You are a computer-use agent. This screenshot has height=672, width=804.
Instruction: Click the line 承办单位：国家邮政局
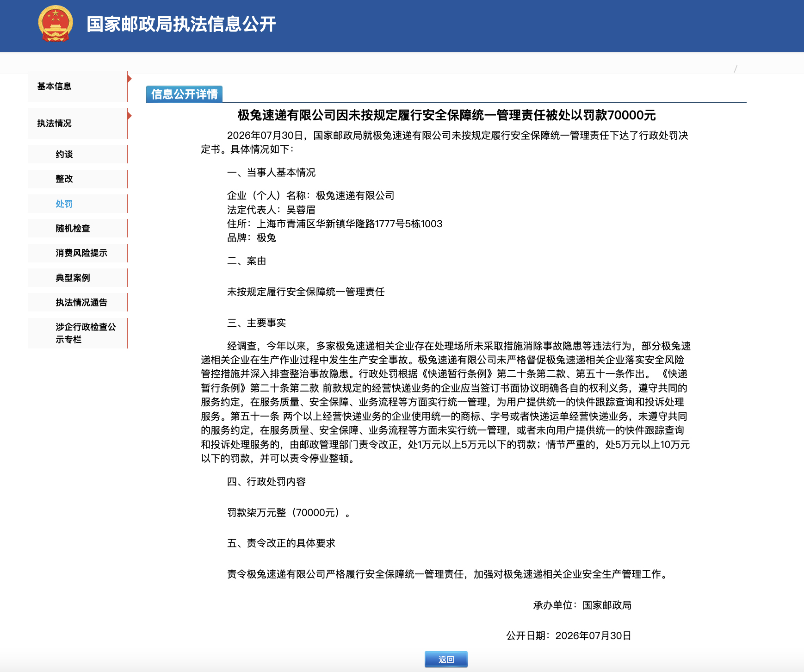[x=582, y=605]
